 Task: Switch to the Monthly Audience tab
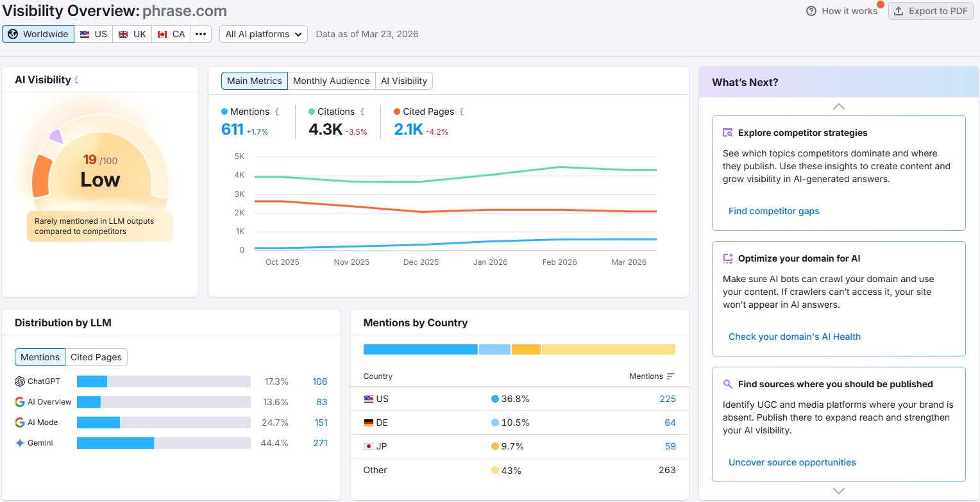click(x=331, y=81)
